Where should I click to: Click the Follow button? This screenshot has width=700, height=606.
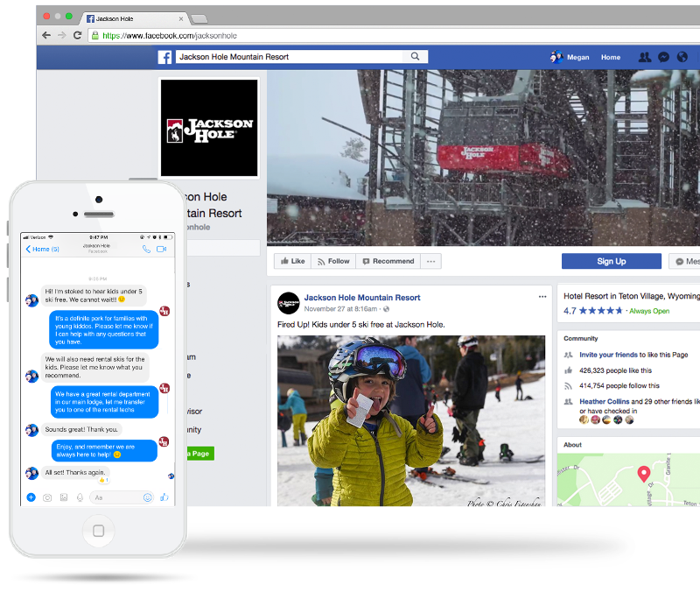tap(333, 261)
